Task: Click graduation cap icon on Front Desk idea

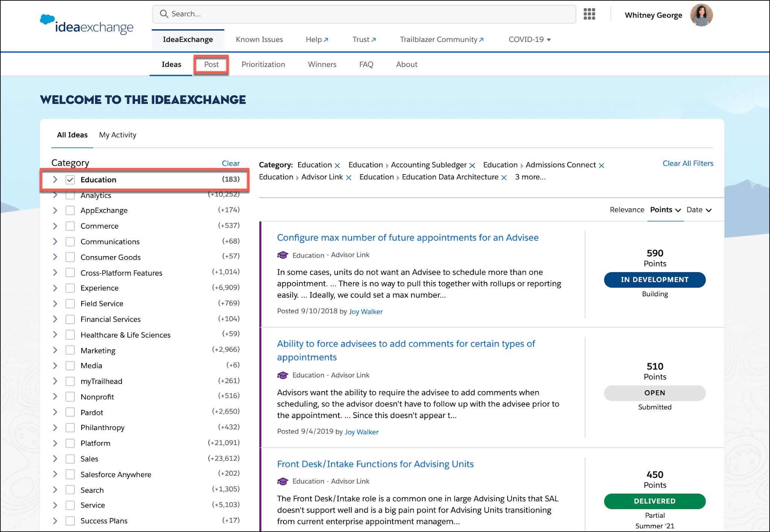Action: pos(283,481)
